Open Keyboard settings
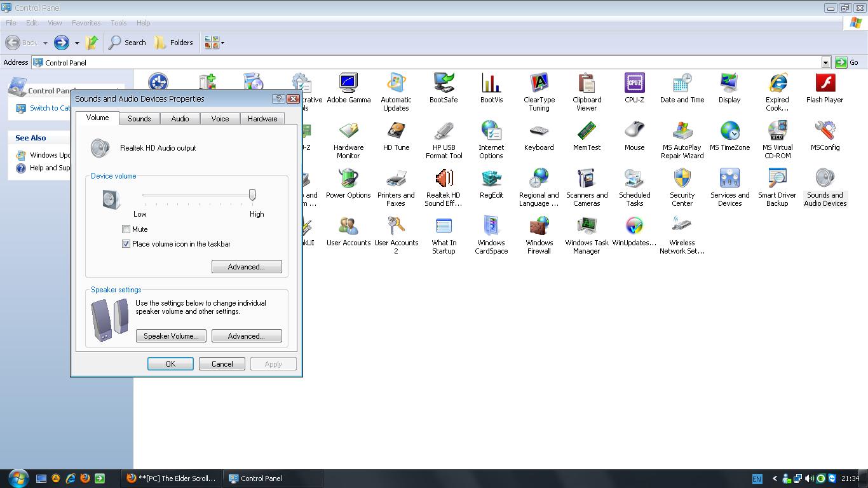The width and height of the screenshot is (868, 488). (539, 136)
